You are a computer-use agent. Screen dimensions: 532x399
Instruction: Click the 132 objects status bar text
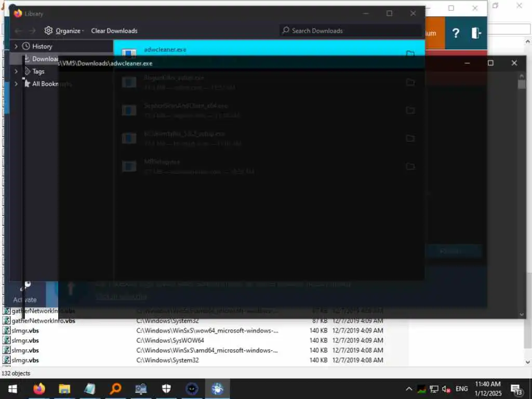click(x=16, y=373)
